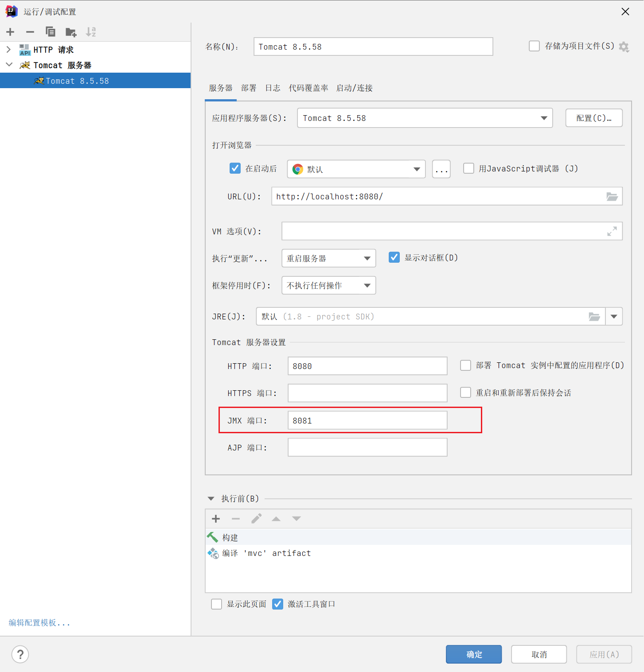The image size is (644, 672).
Task: Browse for a URL using the folder icon
Action: [612, 196]
